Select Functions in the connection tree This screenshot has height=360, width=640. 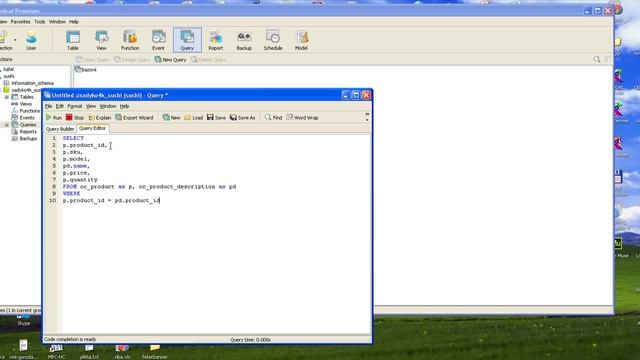point(29,111)
